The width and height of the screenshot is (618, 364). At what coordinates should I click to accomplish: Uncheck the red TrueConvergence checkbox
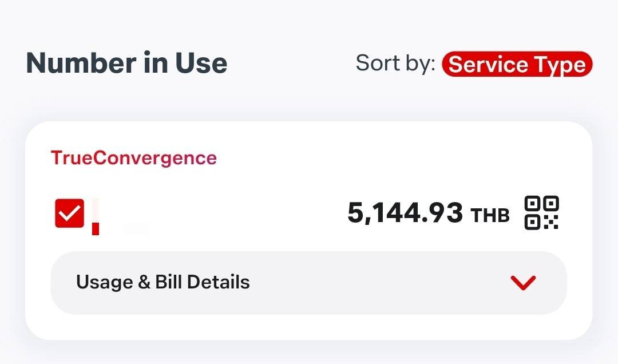click(69, 213)
